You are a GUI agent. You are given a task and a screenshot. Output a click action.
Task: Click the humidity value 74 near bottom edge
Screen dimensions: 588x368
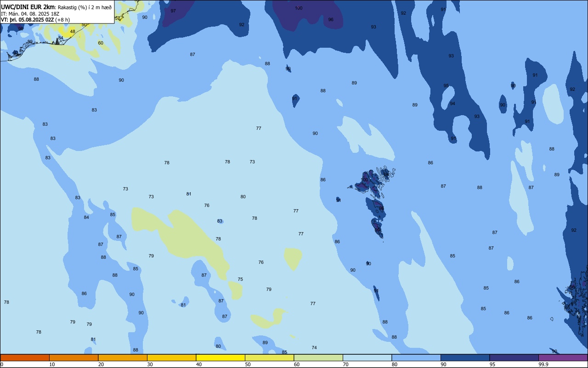[x=314, y=348]
